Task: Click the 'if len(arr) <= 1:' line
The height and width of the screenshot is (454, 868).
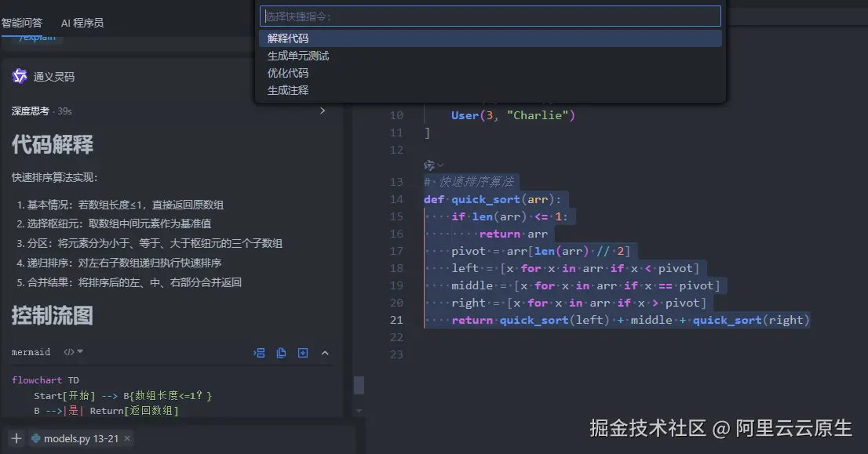Action: coord(510,216)
